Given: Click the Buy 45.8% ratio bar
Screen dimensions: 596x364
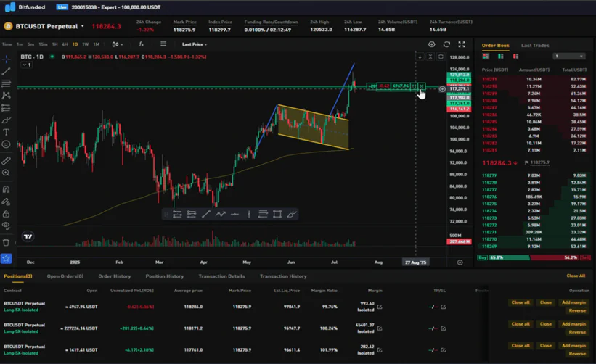Looking at the screenshot, I should (x=503, y=257).
